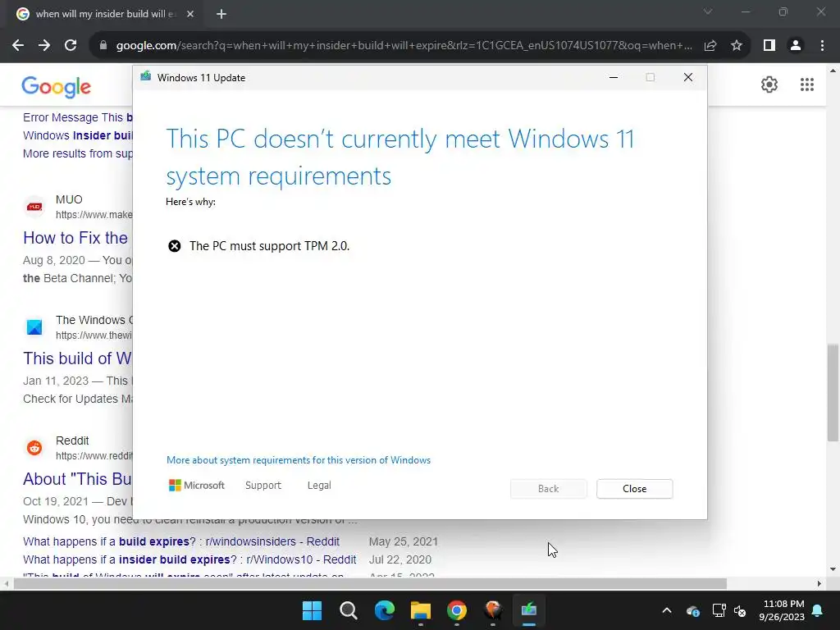Screen dimensions: 840x630
Task: Click the horizontal scrollbar thumb
Action: click(370, 583)
